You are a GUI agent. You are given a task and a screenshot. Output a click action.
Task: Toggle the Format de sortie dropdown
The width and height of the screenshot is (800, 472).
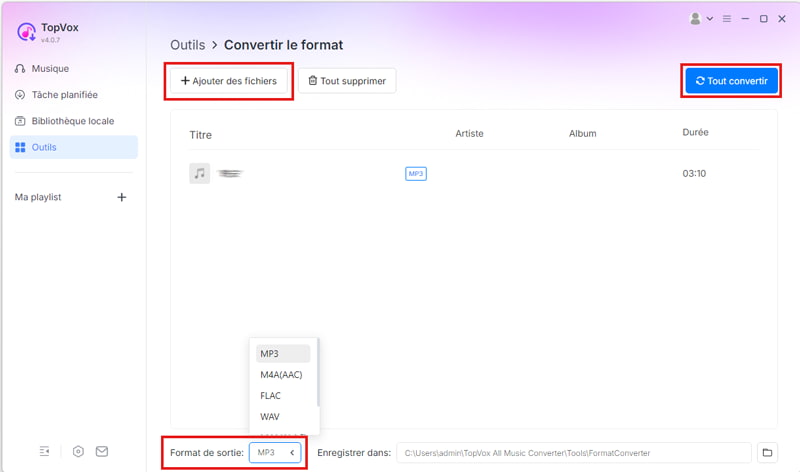click(x=275, y=453)
